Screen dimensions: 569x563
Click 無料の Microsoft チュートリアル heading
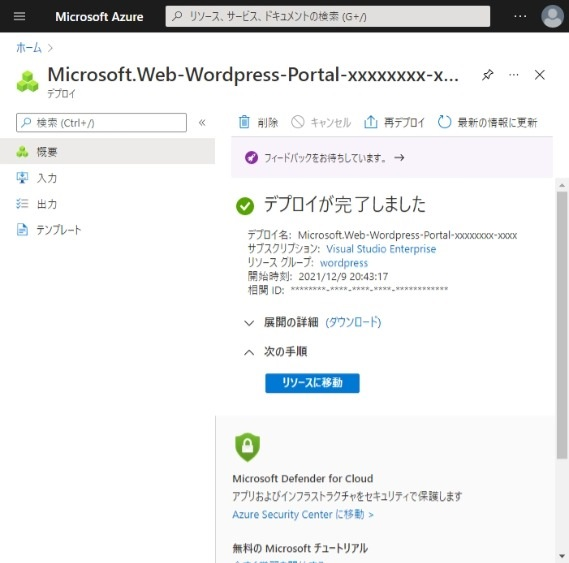[x=300, y=548]
